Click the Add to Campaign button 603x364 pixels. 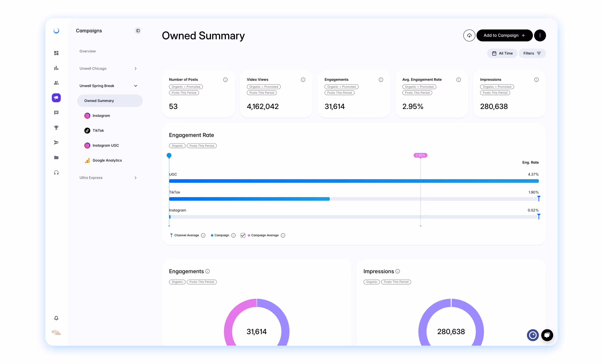coord(504,36)
